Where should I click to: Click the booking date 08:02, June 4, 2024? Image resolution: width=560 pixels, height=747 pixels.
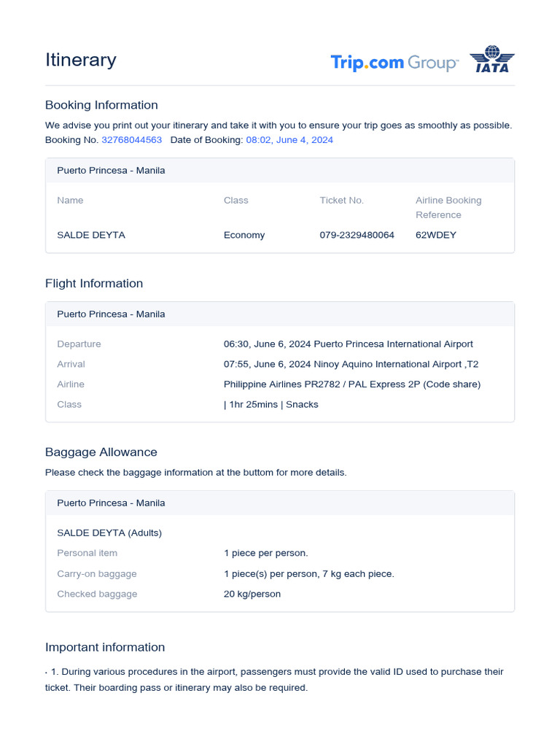pos(289,139)
